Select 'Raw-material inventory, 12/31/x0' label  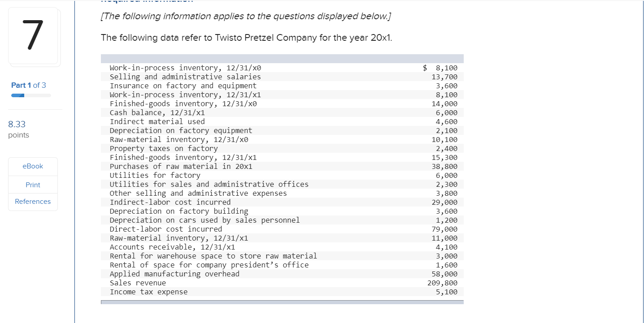(179, 139)
